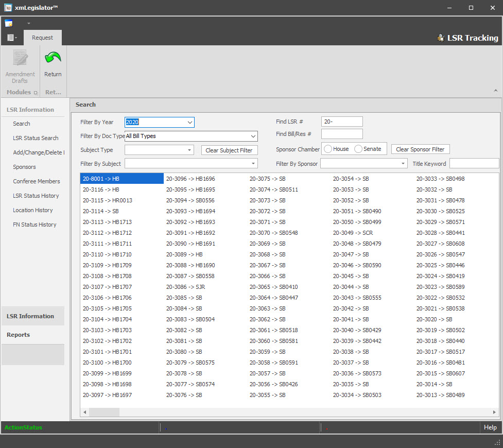The width and height of the screenshot is (503, 448).
Task: Select list entry 20-3043 -> SB0555
Action: [357, 298]
